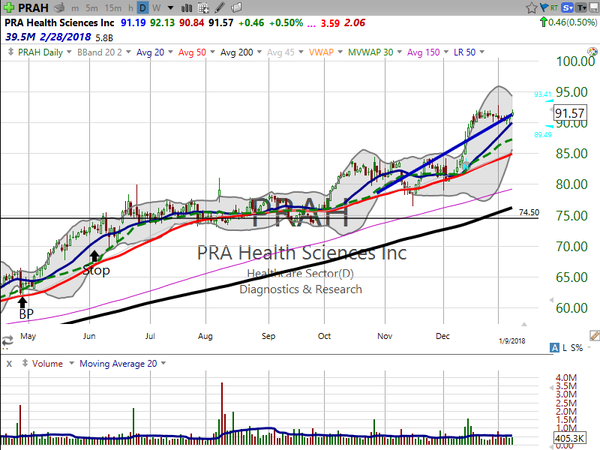This screenshot has height=450, width=600.
Task: Click the 1/9/2018 date label
Action: click(512, 341)
